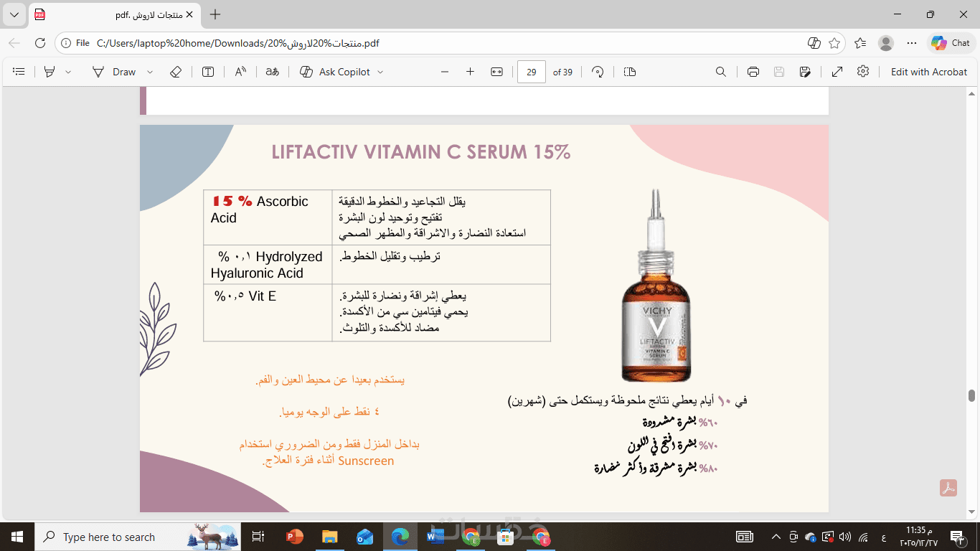Enter full screen mode
Viewport: 980px width, 551px height.
(837, 72)
